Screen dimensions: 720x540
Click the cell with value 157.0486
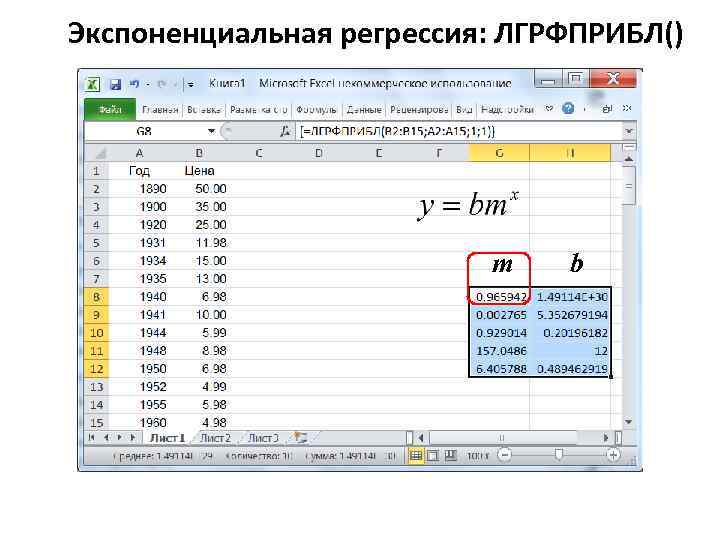(x=499, y=351)
